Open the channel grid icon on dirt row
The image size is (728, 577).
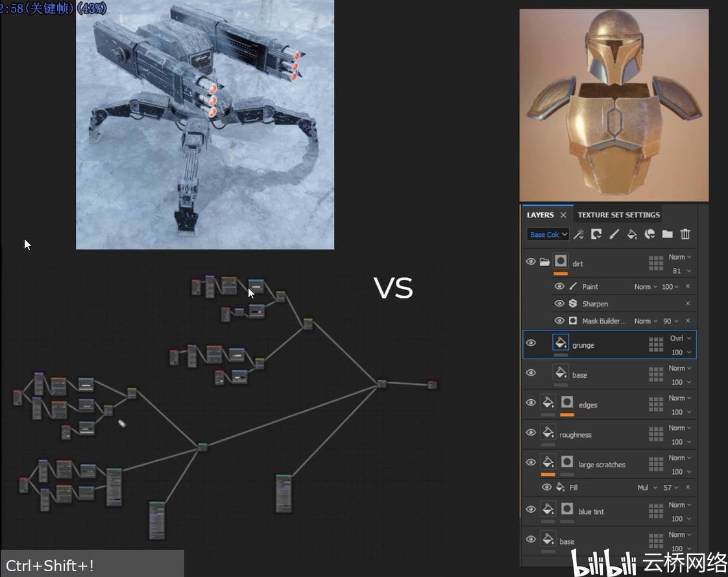(655, 263)
